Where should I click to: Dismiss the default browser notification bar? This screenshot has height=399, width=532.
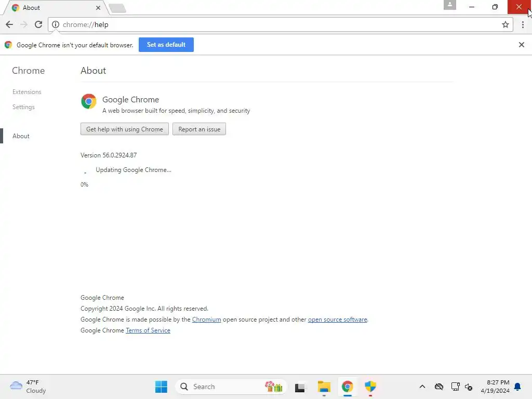point(521,45)
